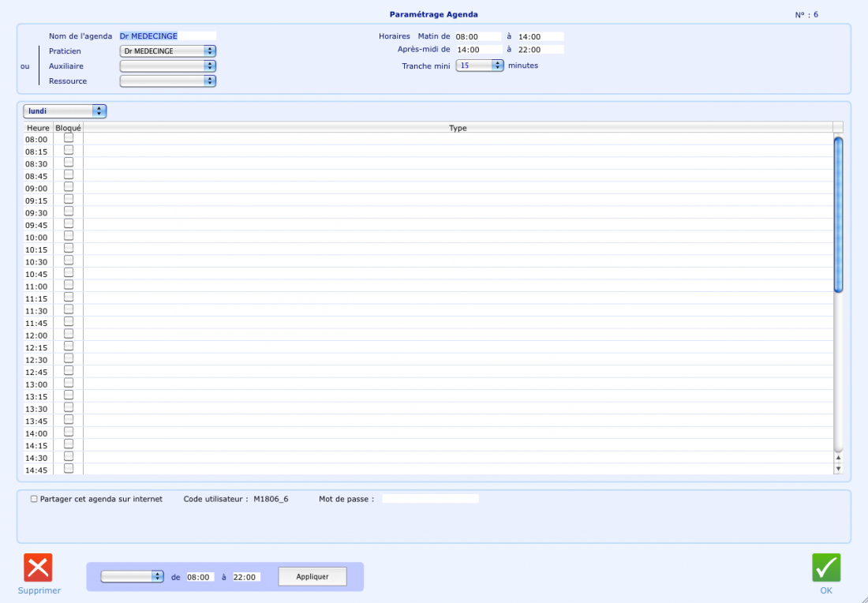Image resolution: width=868 pixels, height=603 pixels.
Task: Block the 13:45 time slot
Action: (69, 419)
